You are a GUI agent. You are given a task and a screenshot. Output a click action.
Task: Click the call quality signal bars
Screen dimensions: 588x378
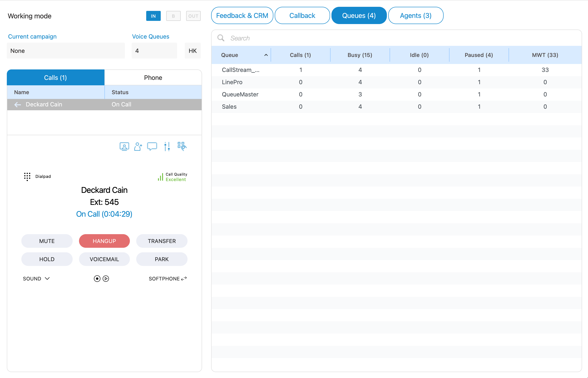[160, 177]
